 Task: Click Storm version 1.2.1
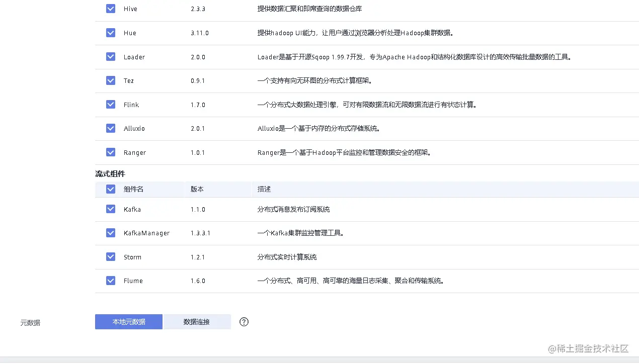198,257
